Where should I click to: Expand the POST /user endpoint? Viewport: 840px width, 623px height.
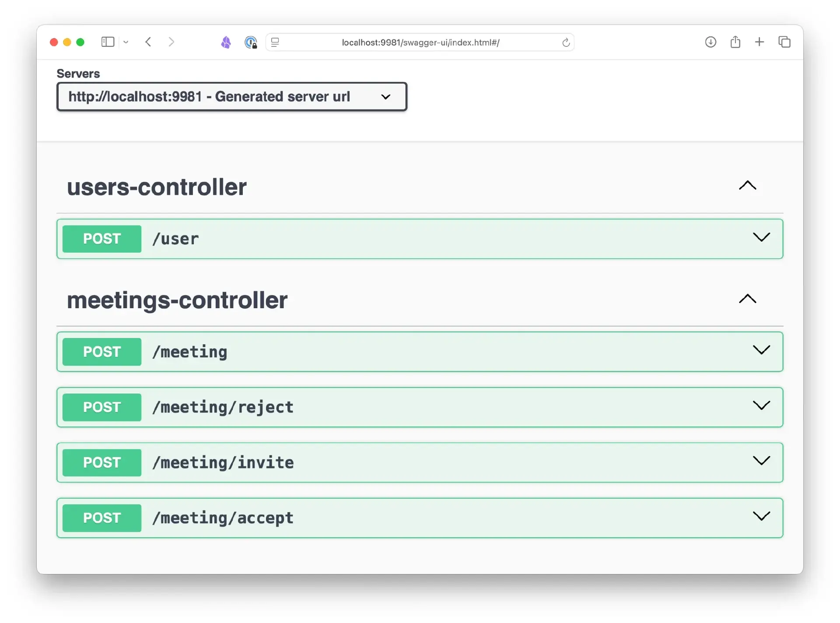tap(761, 238)
